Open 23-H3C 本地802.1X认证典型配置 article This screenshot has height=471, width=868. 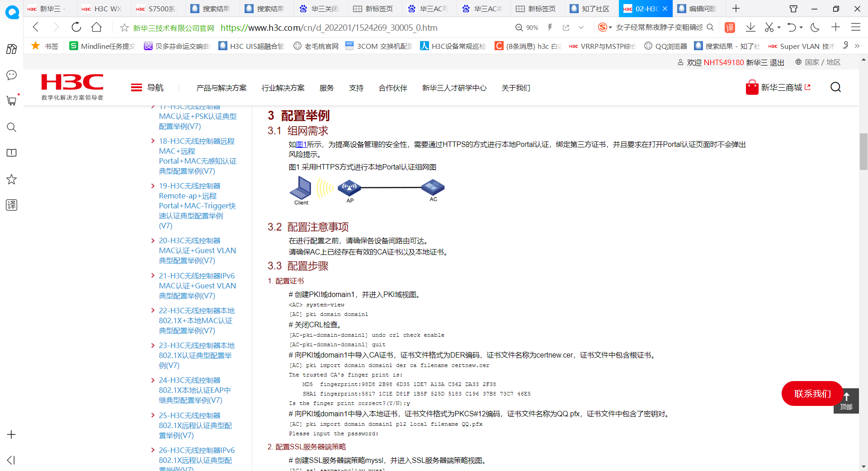(197, 355)
